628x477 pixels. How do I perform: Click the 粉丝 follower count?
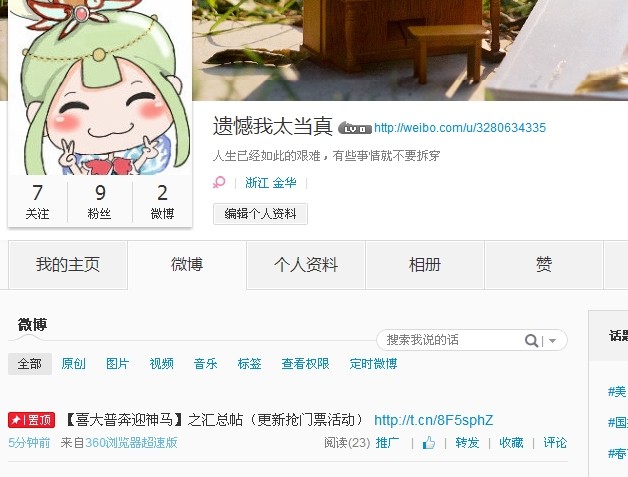pos(100,201)
